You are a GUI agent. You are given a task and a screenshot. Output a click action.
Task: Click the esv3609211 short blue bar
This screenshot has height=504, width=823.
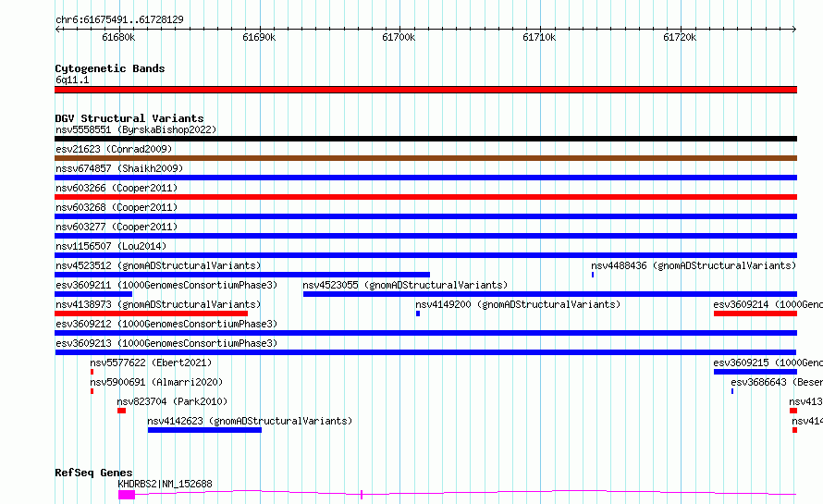coord(93,294)
